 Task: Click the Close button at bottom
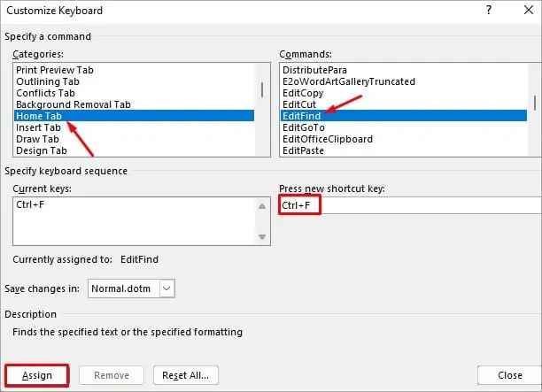(508, 375)
